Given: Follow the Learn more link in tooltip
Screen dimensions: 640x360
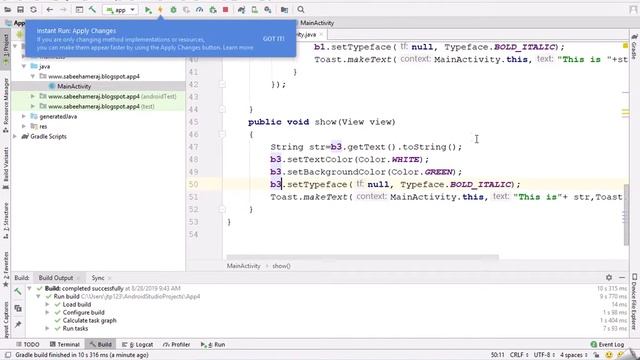Looking at the screenshot, I should pos(238,47).
